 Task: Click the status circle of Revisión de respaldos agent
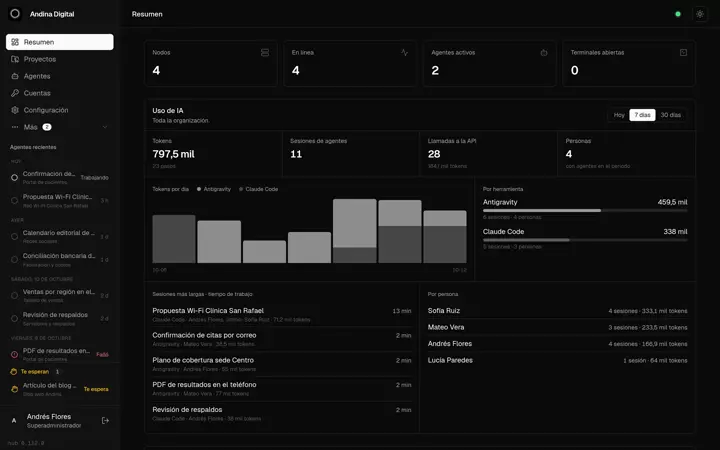(14, 319)
